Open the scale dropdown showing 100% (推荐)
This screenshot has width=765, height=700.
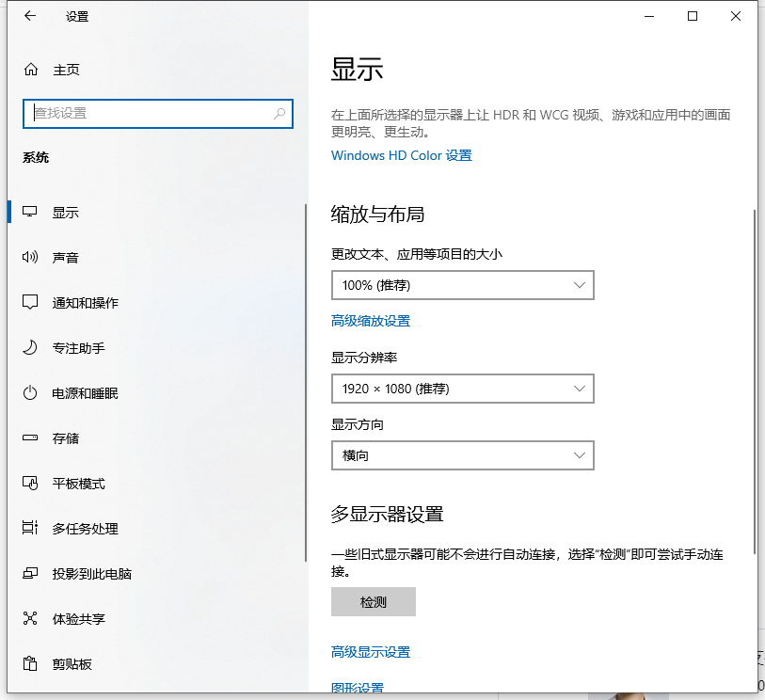point(462,285)
